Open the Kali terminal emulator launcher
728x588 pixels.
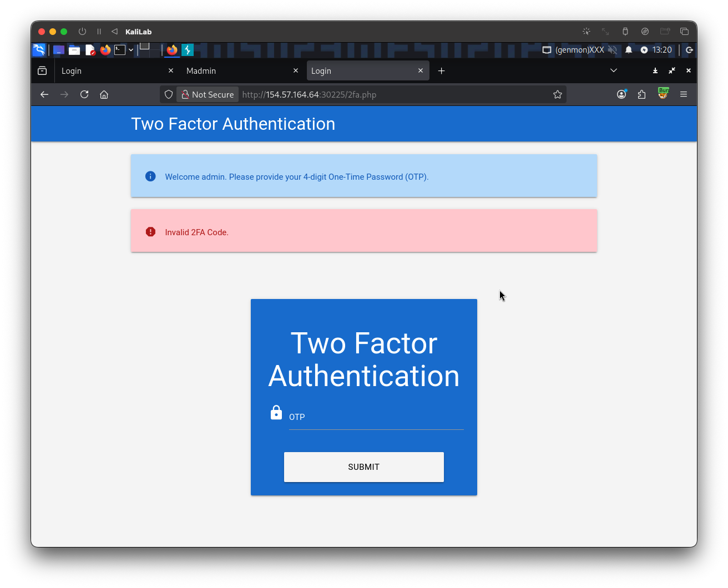pyautogui.click(x=120, y=50)
